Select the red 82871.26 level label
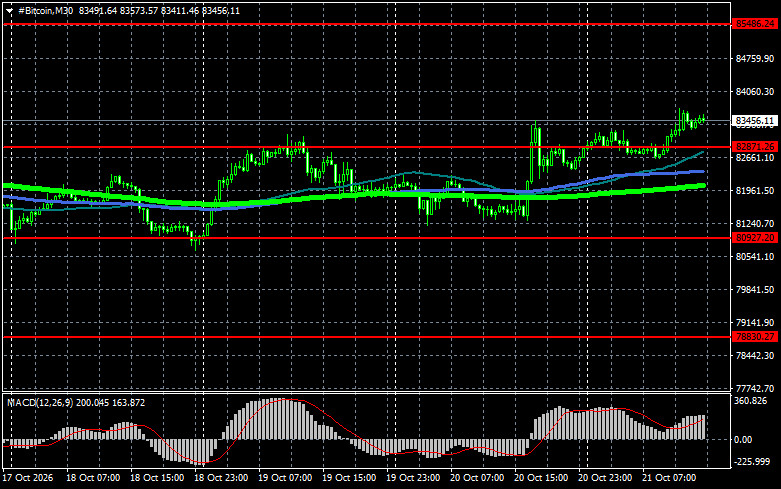Image resolution: width=781 pixels, height=489 pixels. (x=755, y=146)
